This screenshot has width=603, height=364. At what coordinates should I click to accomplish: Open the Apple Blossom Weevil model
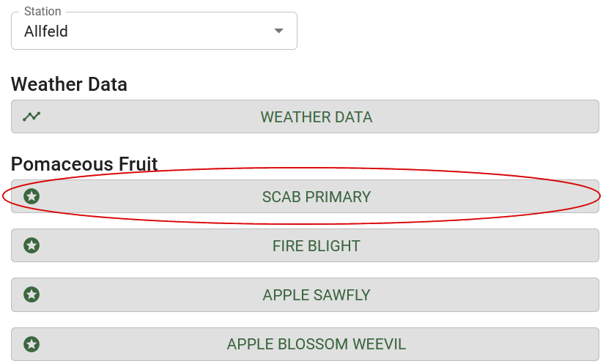pyautogui.click(x=305, y=344)
